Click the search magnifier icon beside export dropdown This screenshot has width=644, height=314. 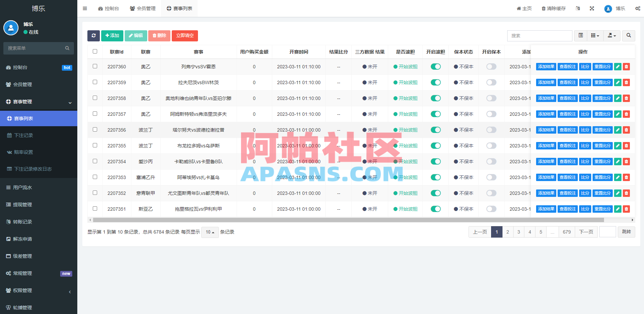[628, 35]
